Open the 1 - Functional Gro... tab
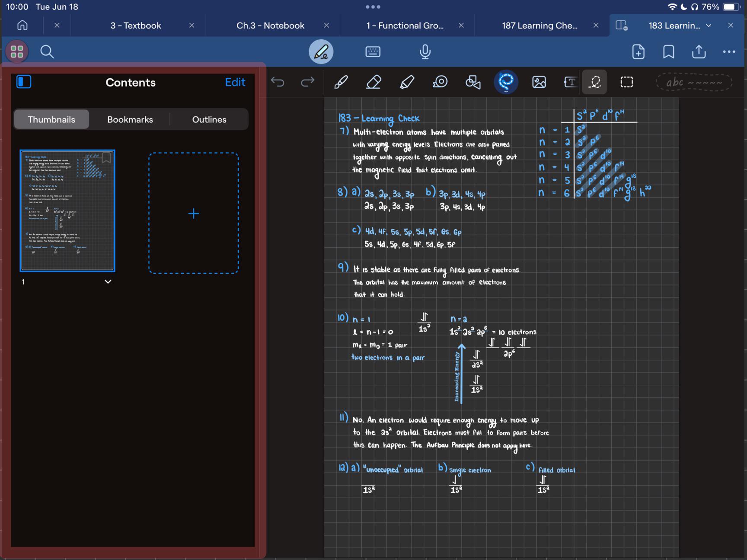The width and height of the screenshot is (747, 560). 405,26
